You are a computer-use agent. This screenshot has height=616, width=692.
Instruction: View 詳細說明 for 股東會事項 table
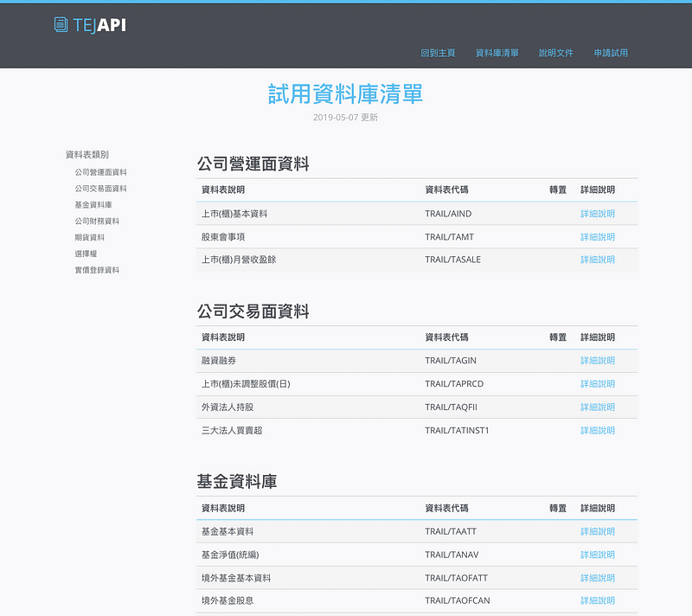(x=597, y=237)
